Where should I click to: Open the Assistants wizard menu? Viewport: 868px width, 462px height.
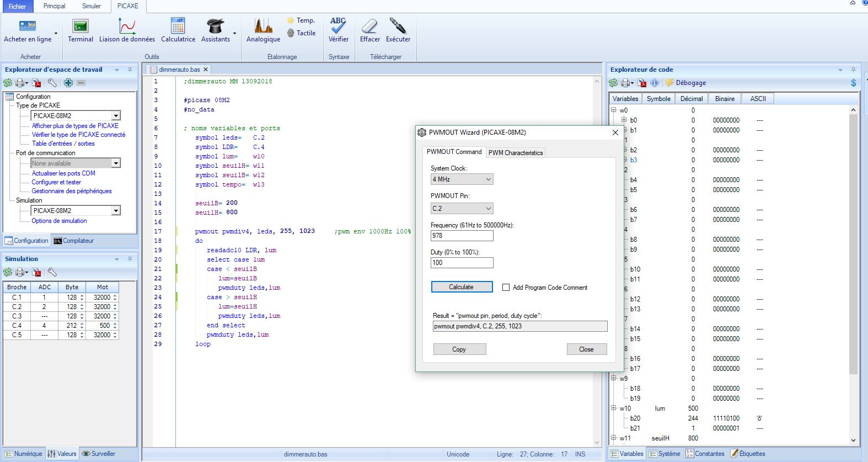(216, 30)
